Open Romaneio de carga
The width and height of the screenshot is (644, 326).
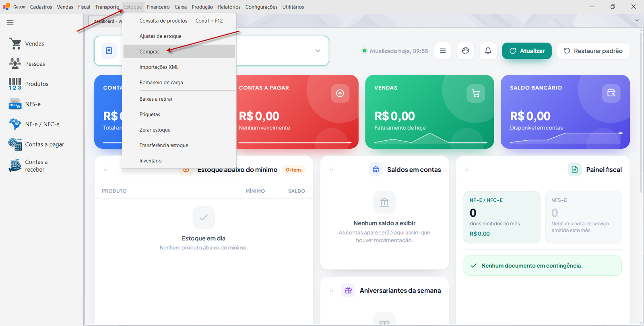tap(179, 83)
